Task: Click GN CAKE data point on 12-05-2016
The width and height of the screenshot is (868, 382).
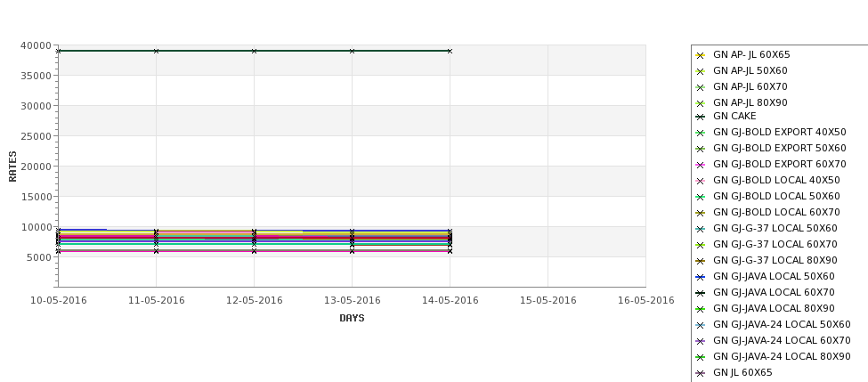Action: click(254, 51)
